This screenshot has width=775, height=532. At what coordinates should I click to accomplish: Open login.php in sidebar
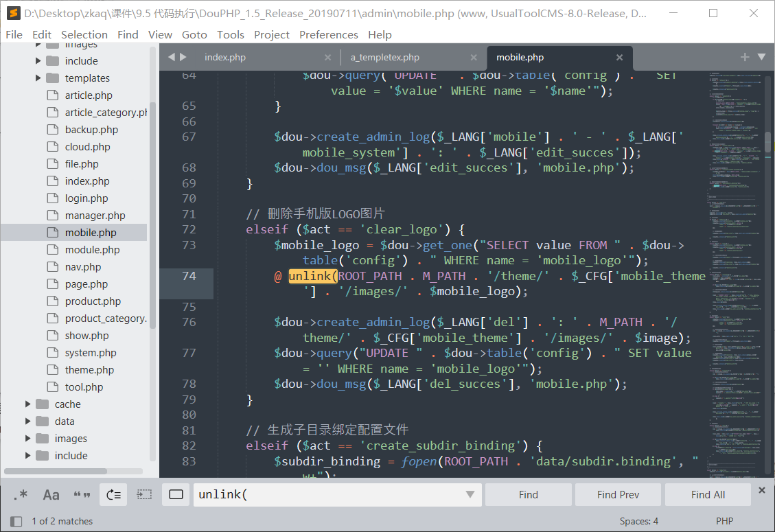[86, 198]
